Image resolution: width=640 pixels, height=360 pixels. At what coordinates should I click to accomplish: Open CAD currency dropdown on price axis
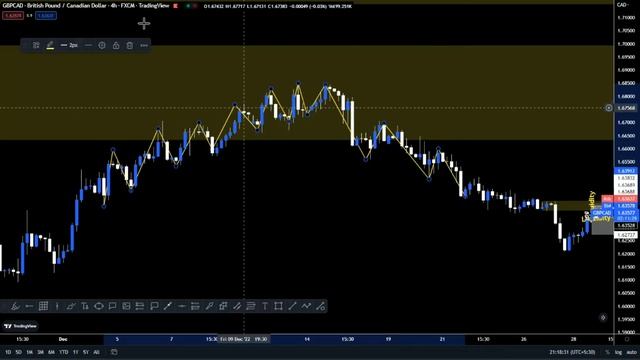pos(623,5)
